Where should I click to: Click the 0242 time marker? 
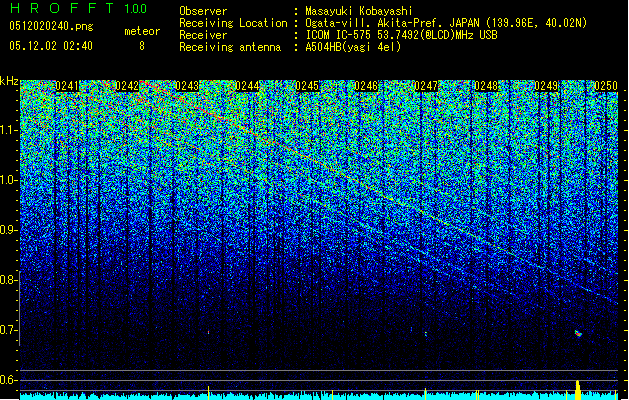(x=127, y=86)
